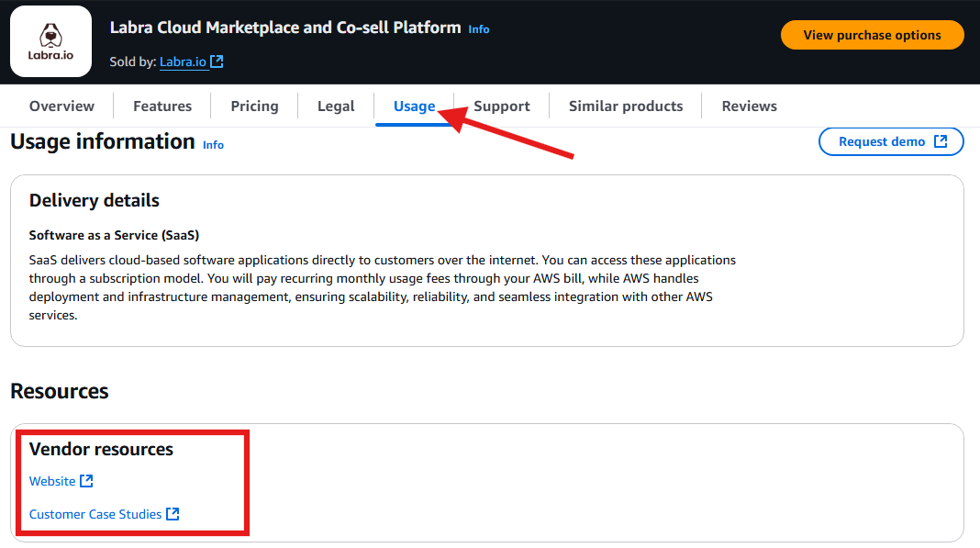This screenshot has height=548, width=980.
Task: Click external link icon beside Website
Action: [87, 480]
